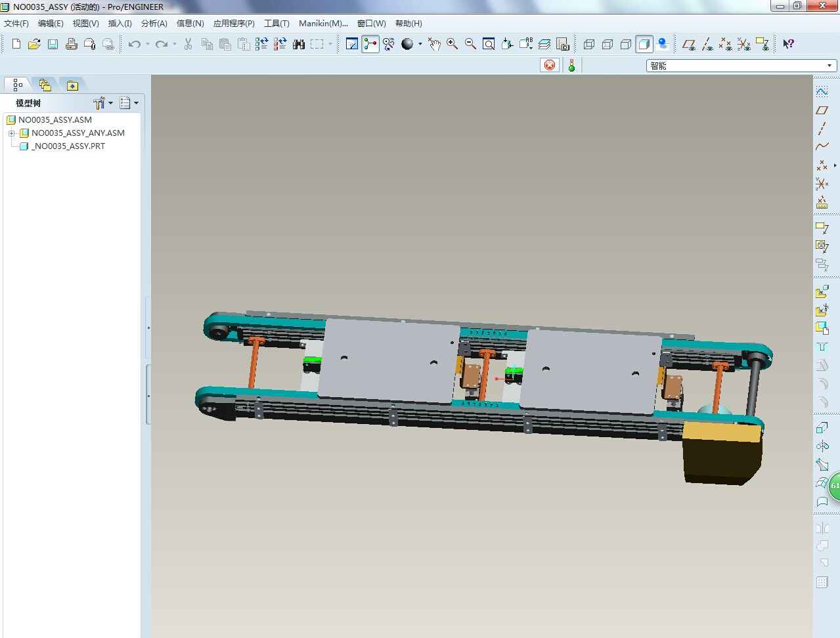
Task: Select _NO0035_ASSY.PRT in model tree
Action: (69, 146)
